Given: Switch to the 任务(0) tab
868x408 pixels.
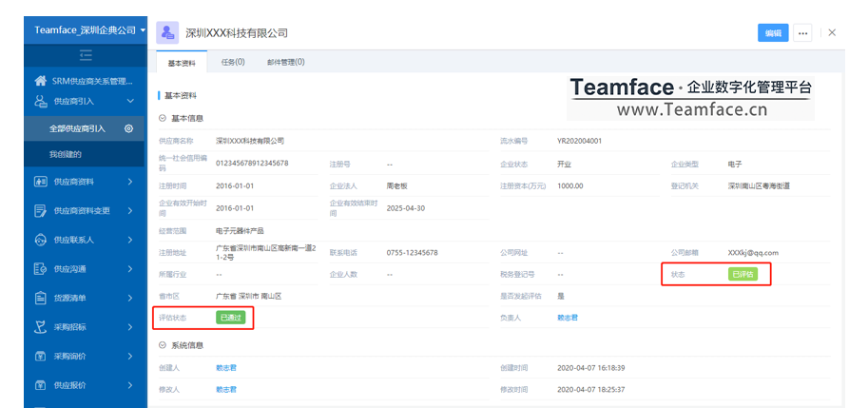Looking at the screenshot, I should click(x=233, y=62).
